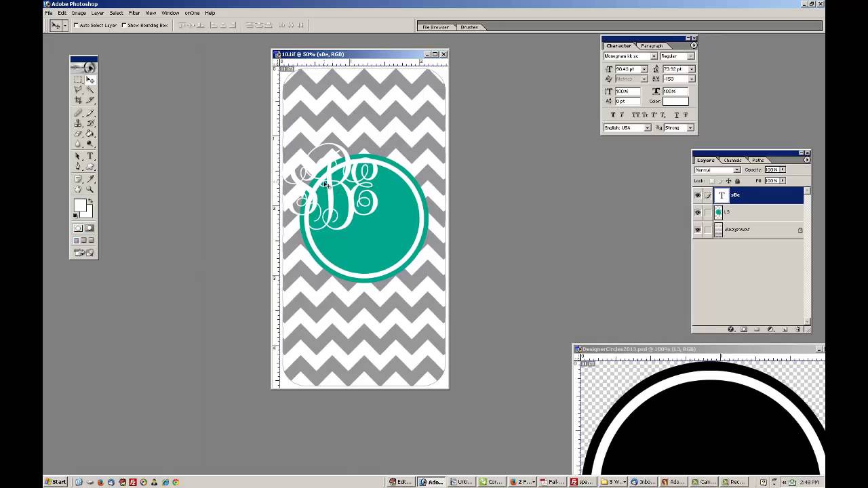Click the foreground color swatch in toolbox

(80, 205)
